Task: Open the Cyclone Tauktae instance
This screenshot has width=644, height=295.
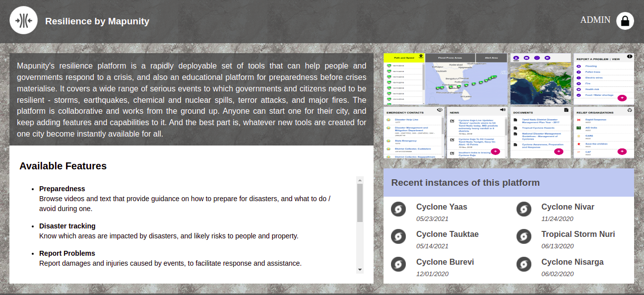Action: pos(448,234)
